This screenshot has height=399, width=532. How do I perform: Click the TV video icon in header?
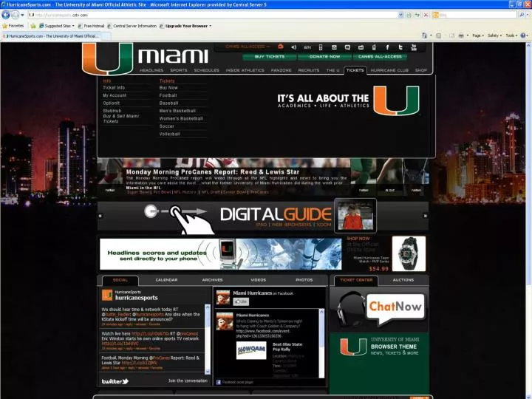361,47
